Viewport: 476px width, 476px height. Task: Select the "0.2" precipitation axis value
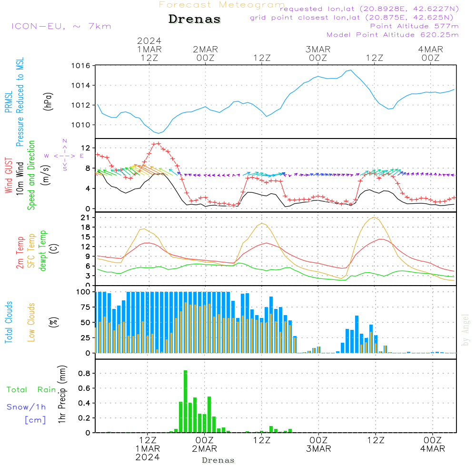click(x=84, y=418)
